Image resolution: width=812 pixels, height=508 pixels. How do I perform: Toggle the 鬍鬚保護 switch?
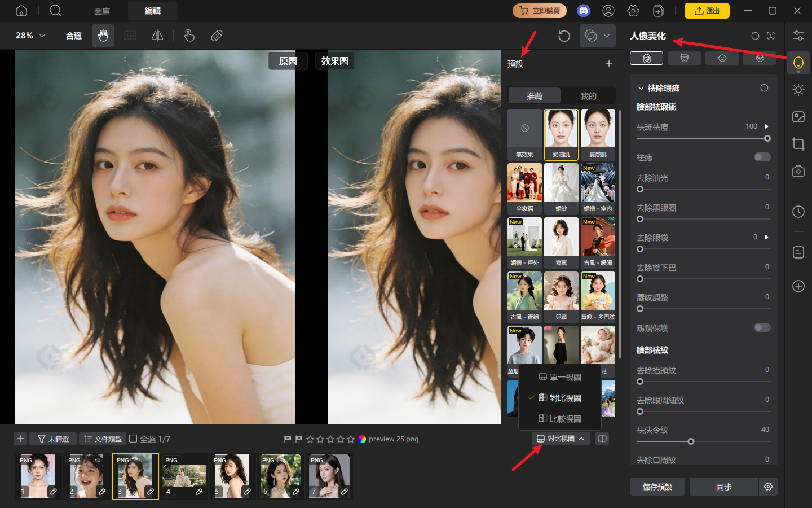point(762,327)
